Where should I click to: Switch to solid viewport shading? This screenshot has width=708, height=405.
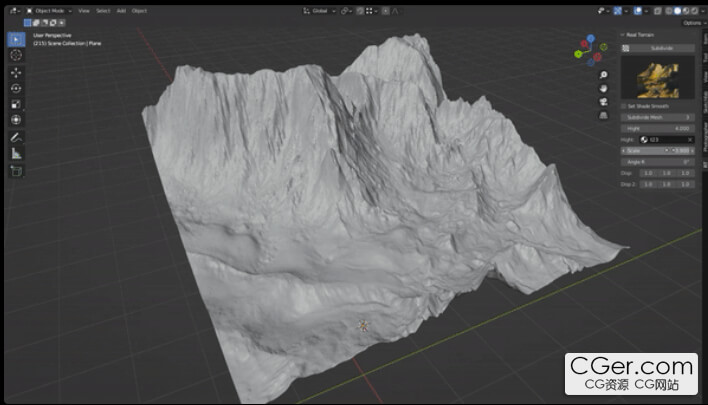click(677, 11)
